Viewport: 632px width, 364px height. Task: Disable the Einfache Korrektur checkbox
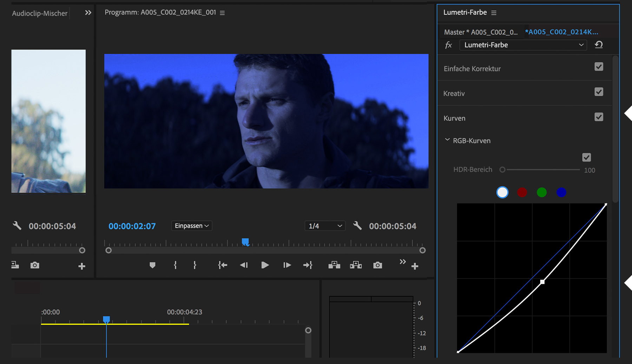pos(599,67)
